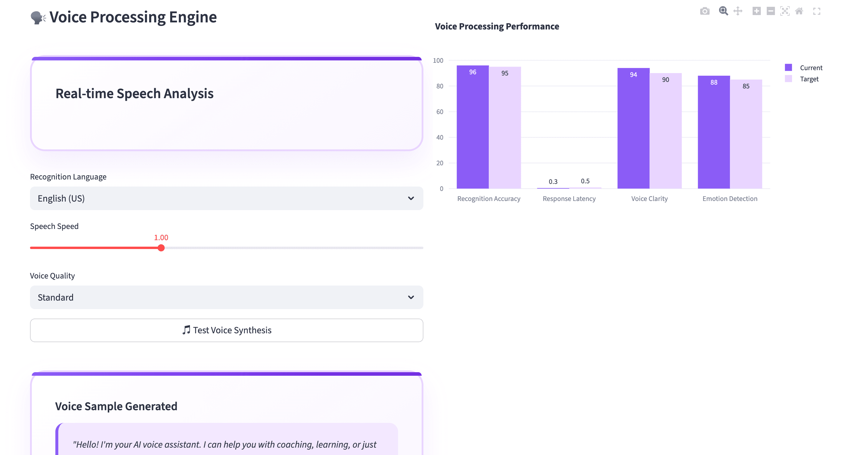868x455 pixels.
Task: Click the chevron in the English (US) box
Action: 411,198
